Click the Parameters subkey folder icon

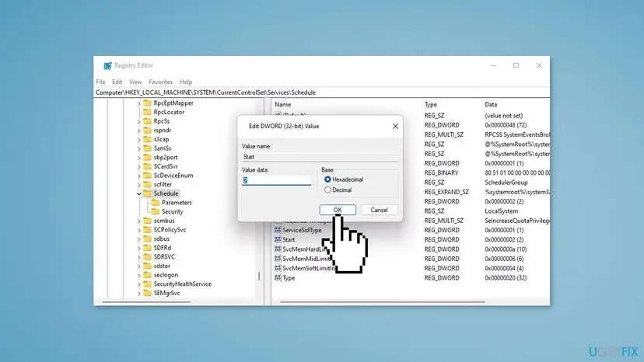tap(156, 202)
